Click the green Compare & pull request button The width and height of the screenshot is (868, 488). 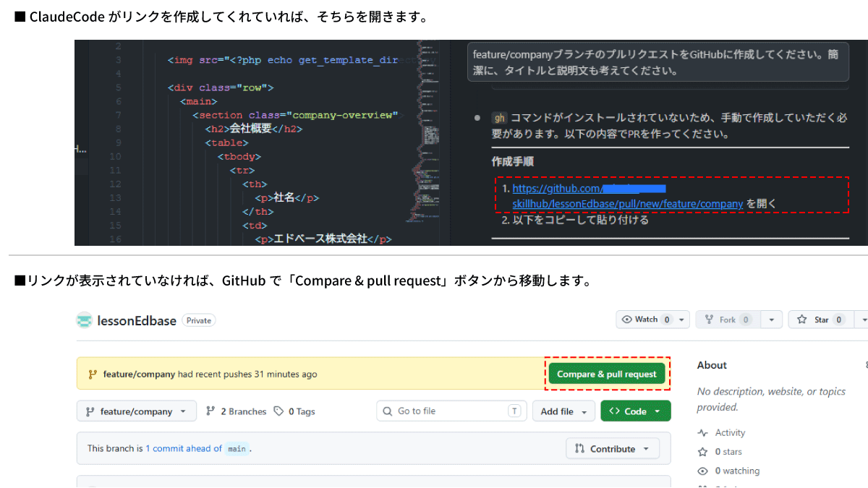[x=606, y=374]
